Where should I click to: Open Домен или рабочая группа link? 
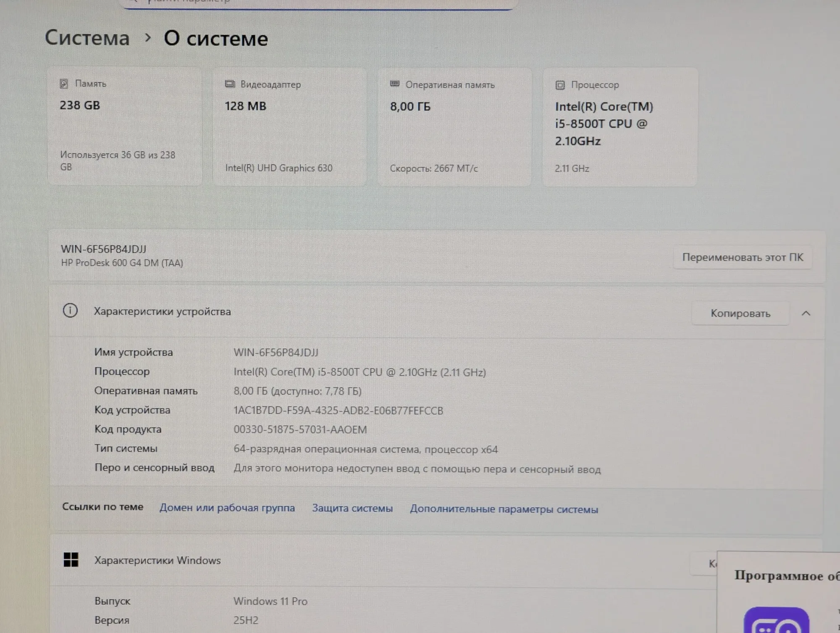coord(227,508)
